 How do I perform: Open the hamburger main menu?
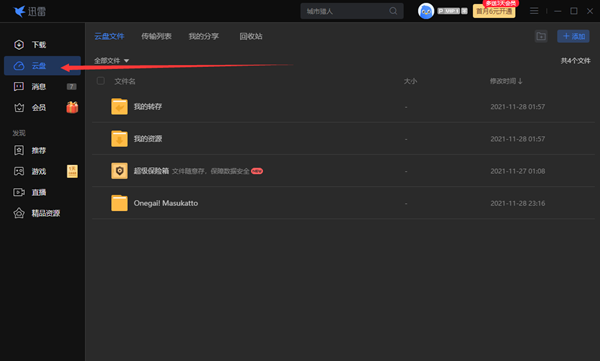[x=534, y=11]
